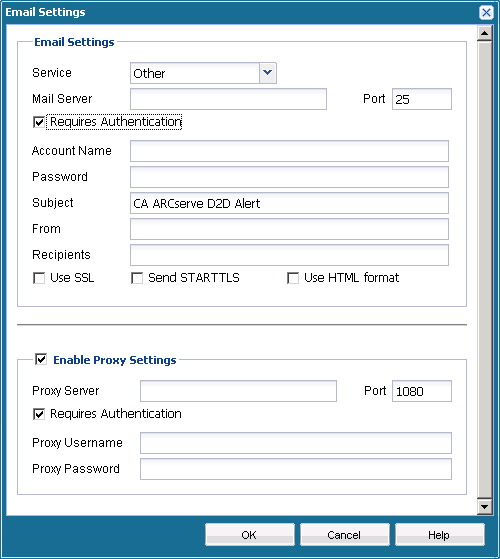Click the Subject field with CA ARCserve D2D Alert
Viewport: 500px width, 559px height.
pyautogui.click(x=289, y=203)
